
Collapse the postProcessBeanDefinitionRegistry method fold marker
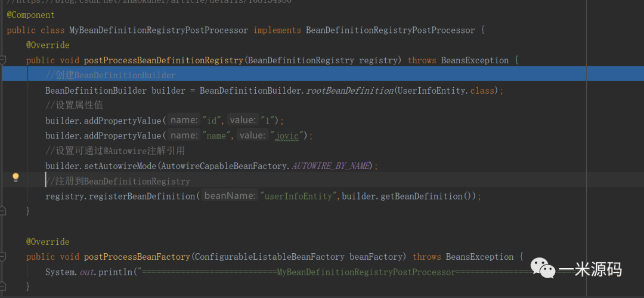[x=3, y=60]
